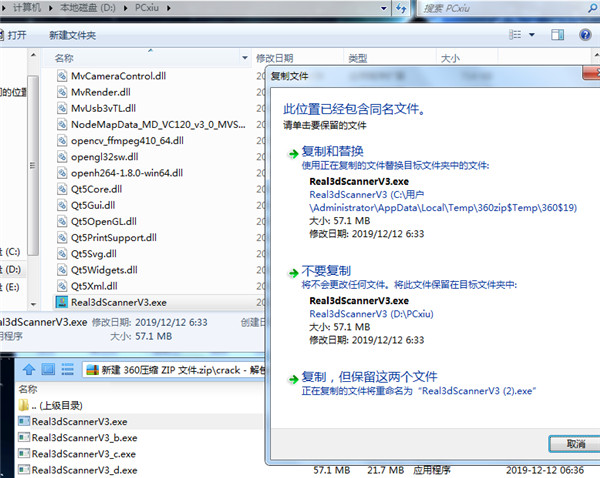Click the Qt5Gui.dll file icon
Screen dimensions: 600x478
click(62, 205)
